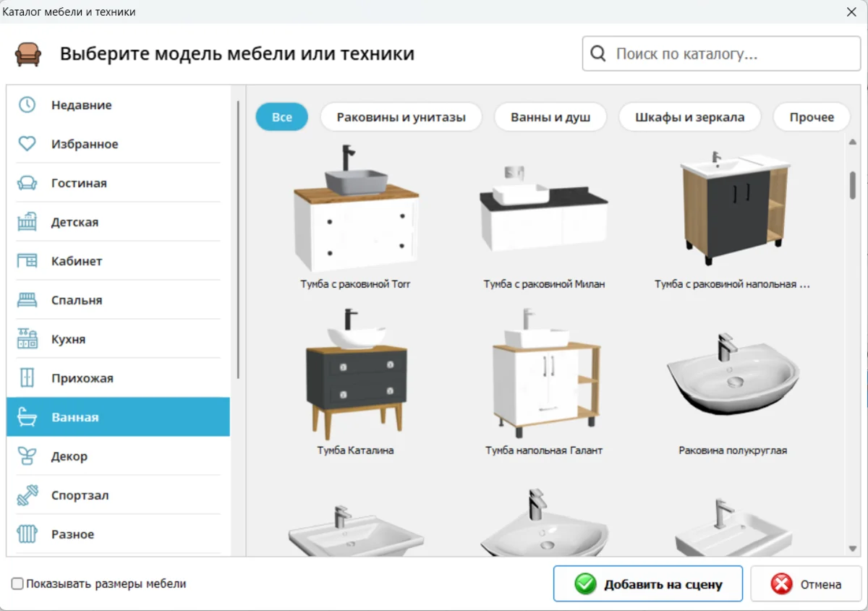Click the Добавить на сцену button
This screenshot has height=611, width=868.
tap(648, 584)
